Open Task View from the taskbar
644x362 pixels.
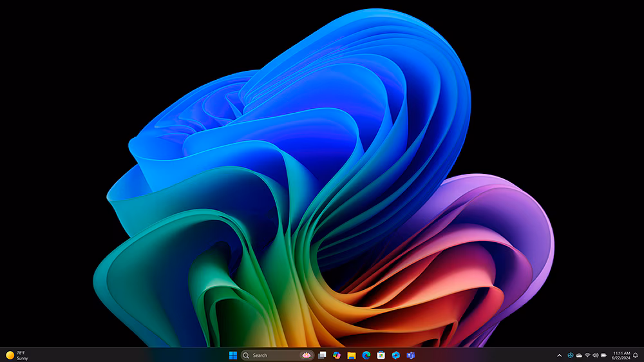[x=322, y=355]
